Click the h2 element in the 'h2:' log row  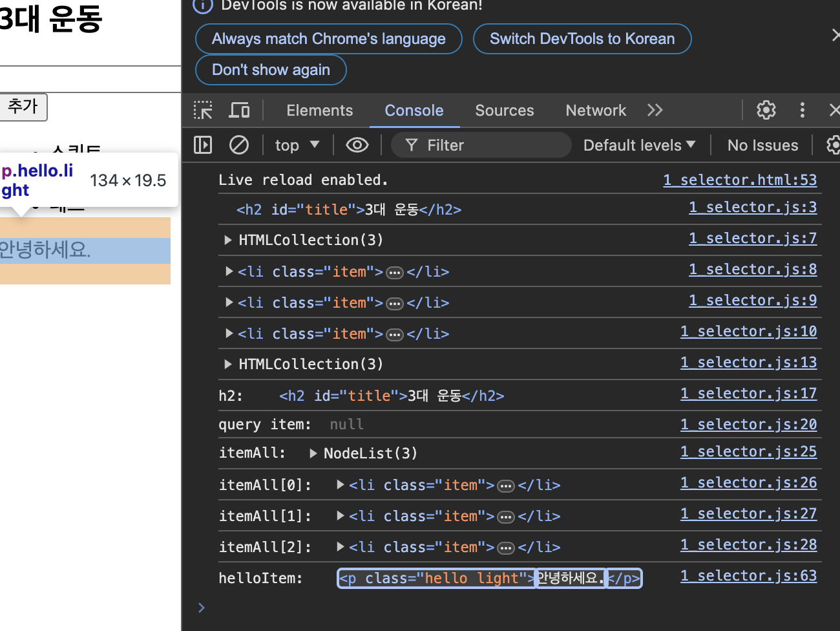392,396
